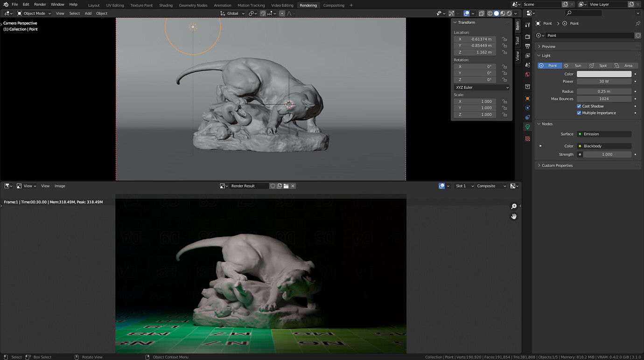Open Global transform orientation dropdown
The image size is (644, 360).
tap(233, 14)
